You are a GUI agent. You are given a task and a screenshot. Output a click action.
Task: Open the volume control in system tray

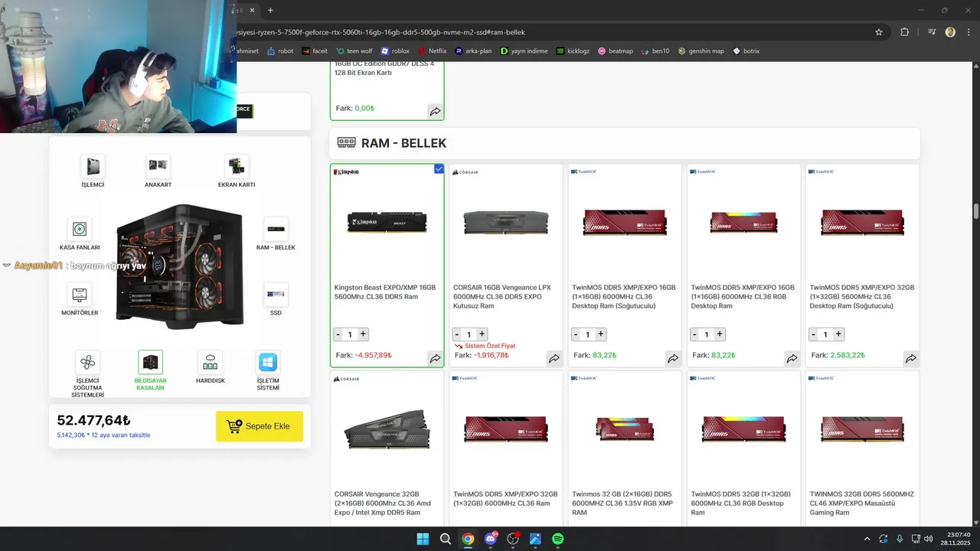coord(928,539)
